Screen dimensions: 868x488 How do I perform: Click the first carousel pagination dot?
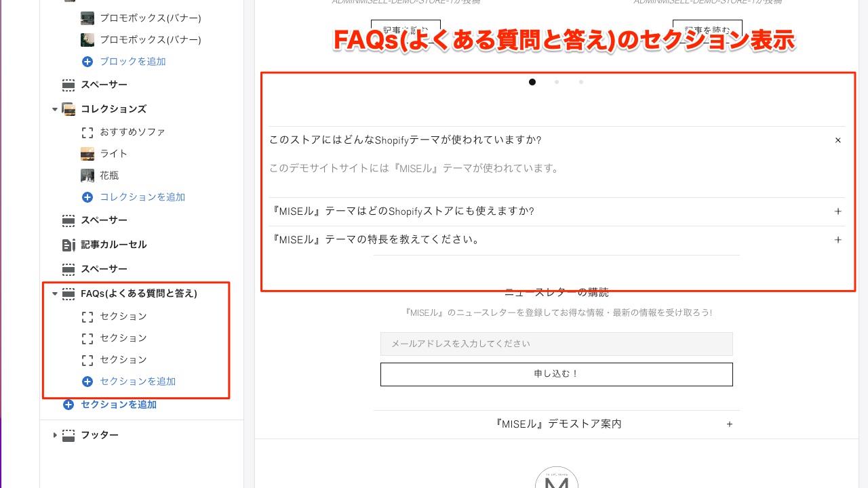tap(532, 82)
